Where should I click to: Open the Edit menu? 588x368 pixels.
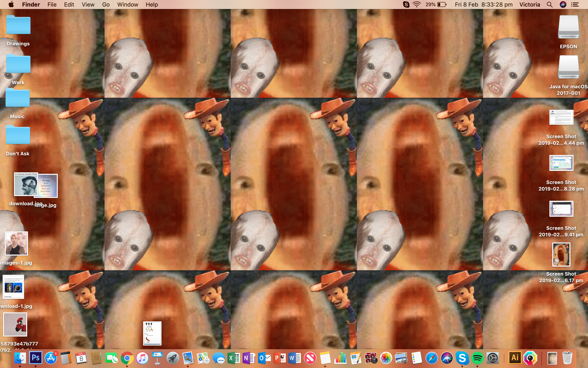(x=69, y=4)
